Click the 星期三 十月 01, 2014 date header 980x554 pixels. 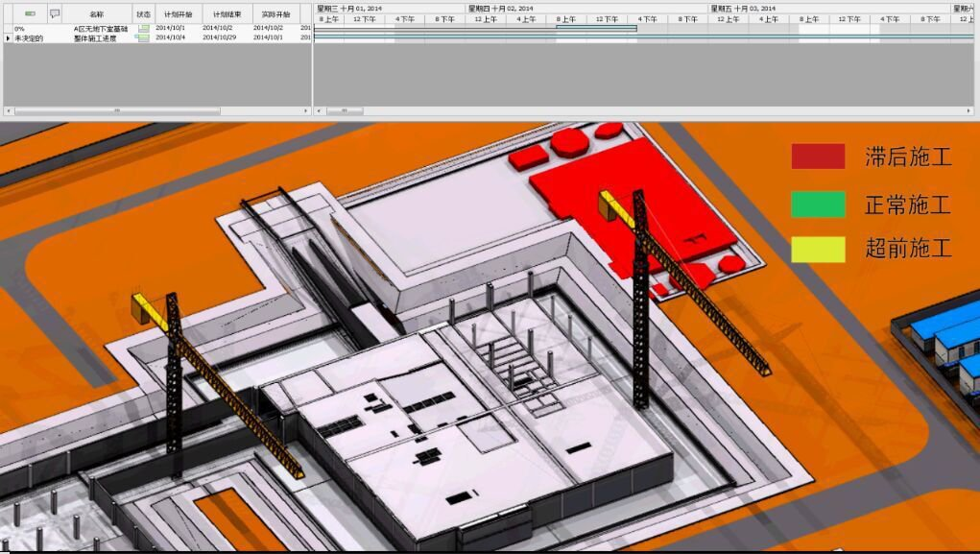coord(349,9)
